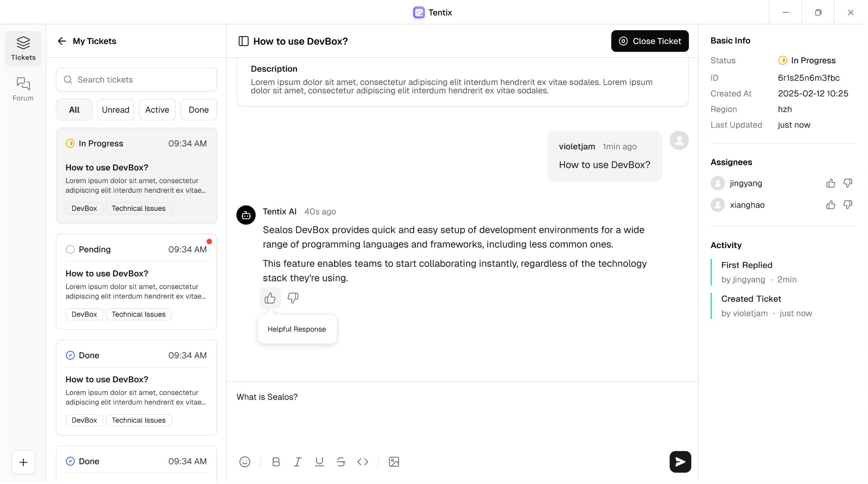The height and width of the screenshot is (484, 868).
Task: Click the Description text block
Action: click(452, 86)
